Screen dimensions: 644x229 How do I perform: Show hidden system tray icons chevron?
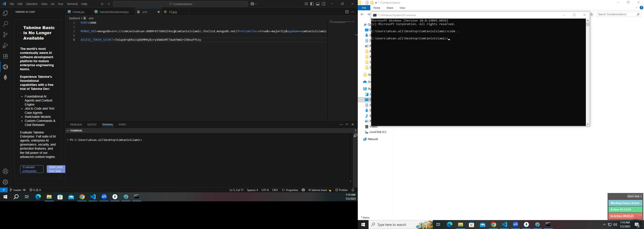pos(604,225)
